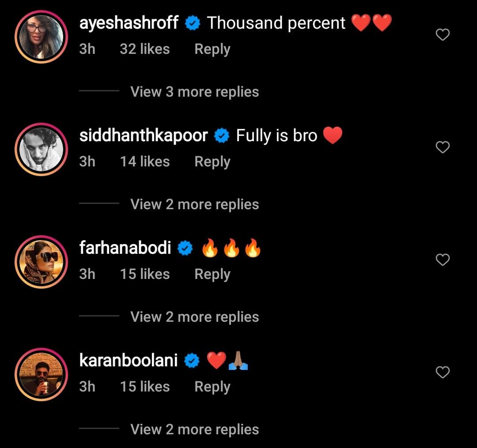Image resolution: width=477 pixels, height=448 pixels.
Task: Reply to farhanabodi's fire emoji comment
Action: [212, 274]
